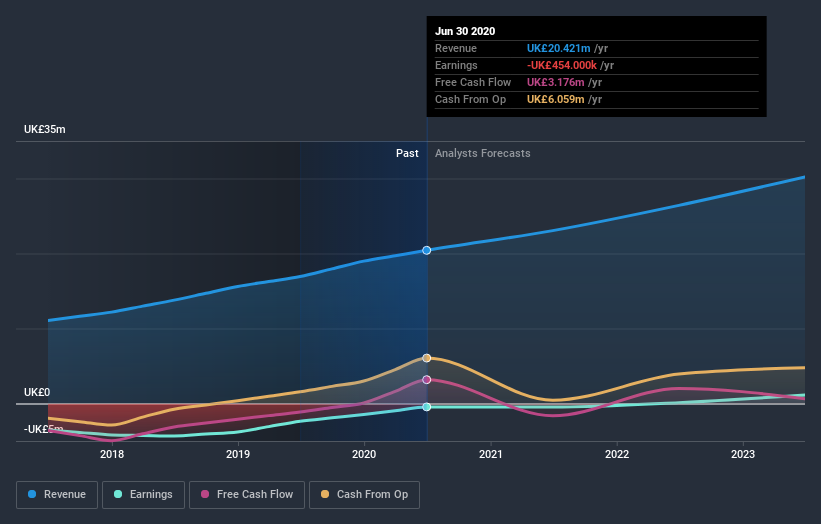The height and width of the screenshot is (524, 821).
Task: Toggle the Free Cash Flow legend button
Action: pos(247,495)
